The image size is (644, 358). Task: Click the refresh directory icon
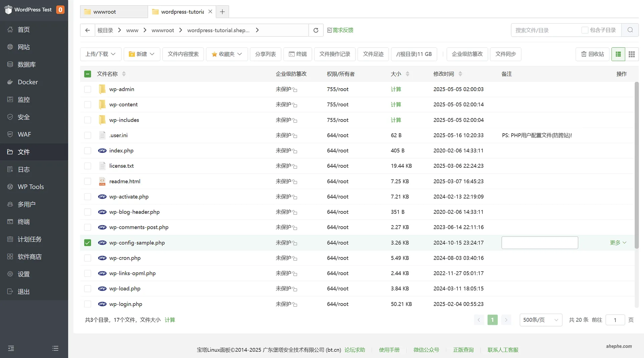(x=316, y=30)
